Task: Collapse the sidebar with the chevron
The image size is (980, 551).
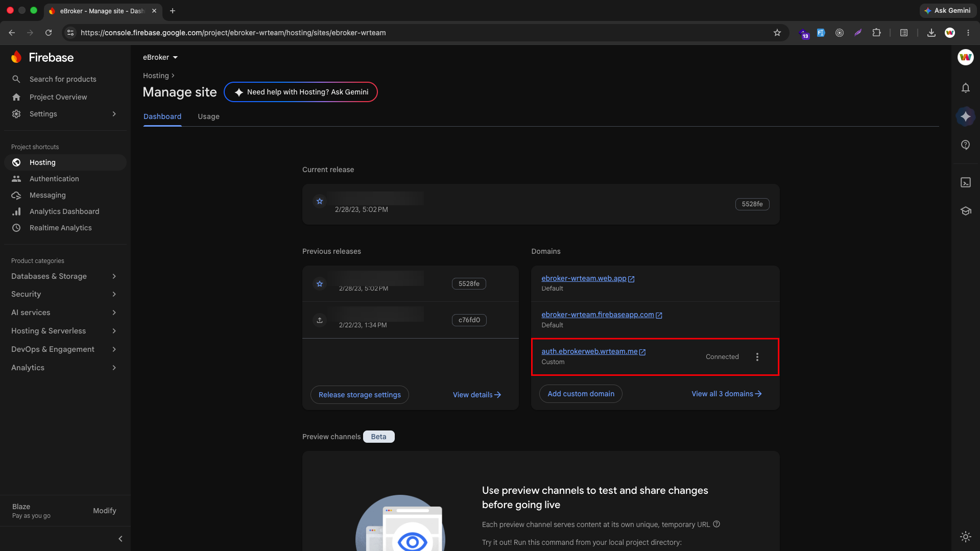Action: pos(121,539)
